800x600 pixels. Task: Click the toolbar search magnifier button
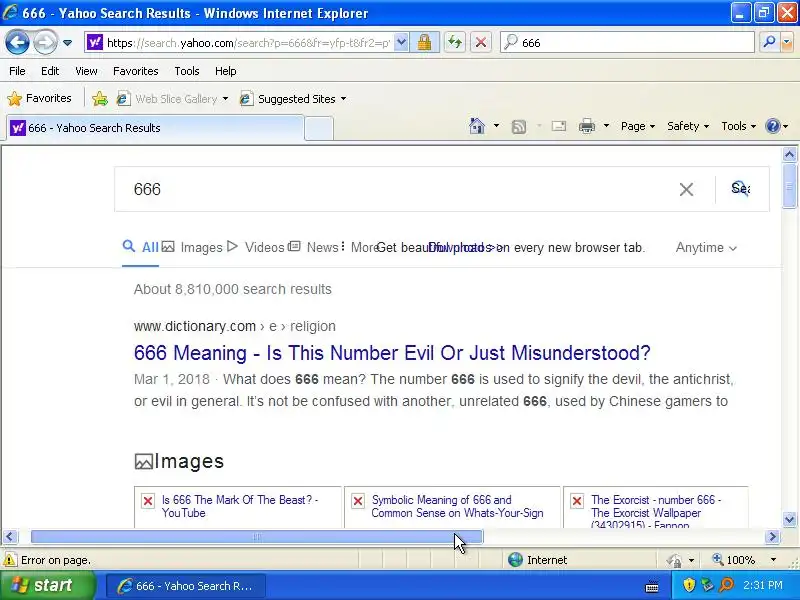point(768,42)
